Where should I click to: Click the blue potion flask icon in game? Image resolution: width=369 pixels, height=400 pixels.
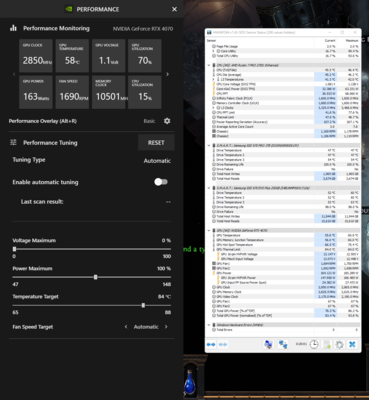[x=190, y=382]
